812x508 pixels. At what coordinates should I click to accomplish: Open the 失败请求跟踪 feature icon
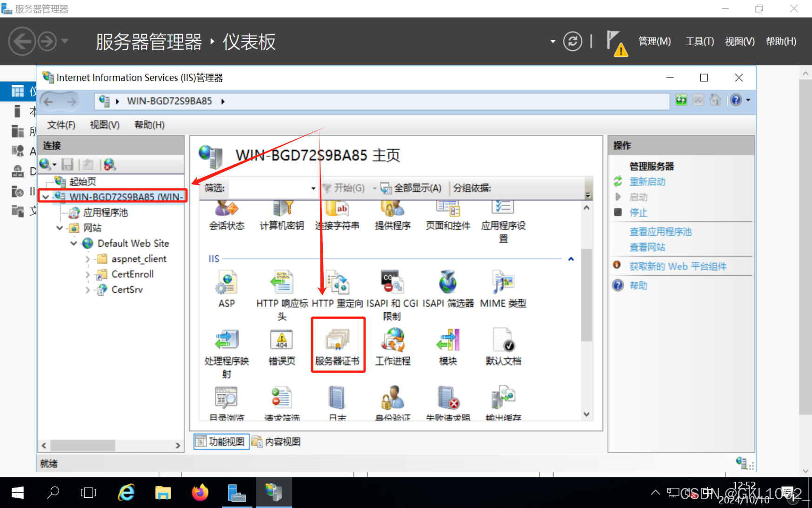[x=448, y=403]
